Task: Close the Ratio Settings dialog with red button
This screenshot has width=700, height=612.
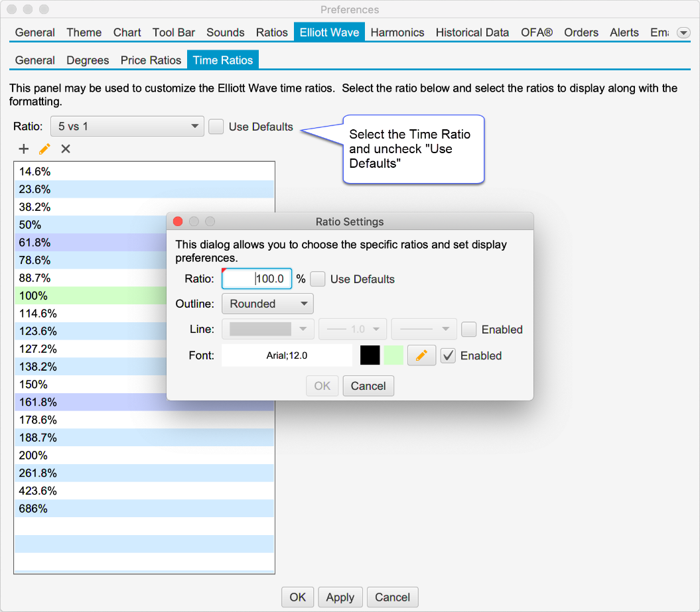Action: (x=178, y=221)
